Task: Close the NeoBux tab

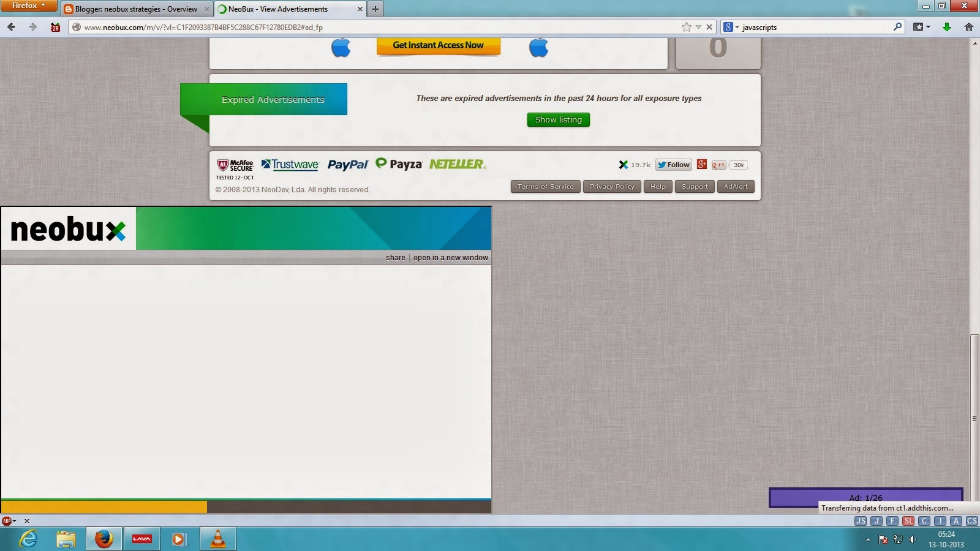Action: (x=360, y=9)
